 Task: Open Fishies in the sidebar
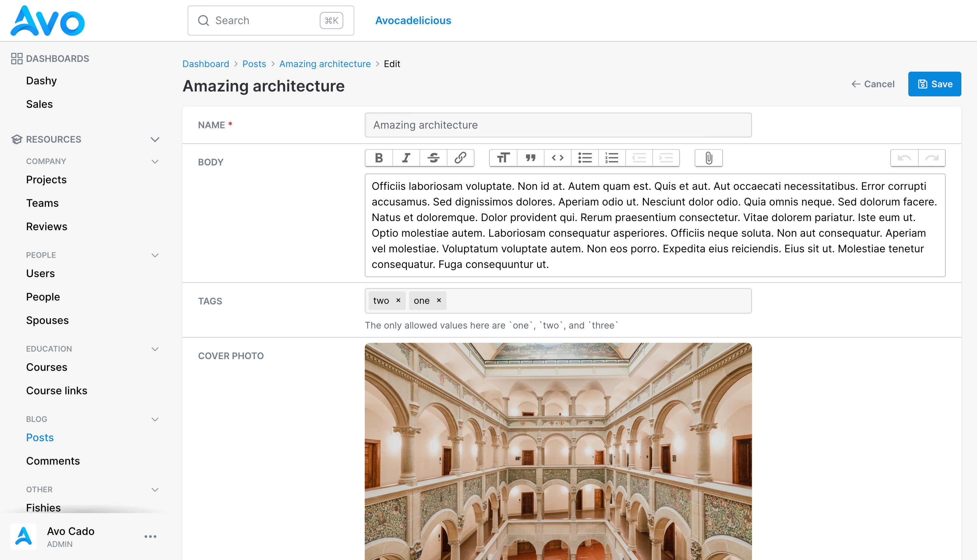43,508
